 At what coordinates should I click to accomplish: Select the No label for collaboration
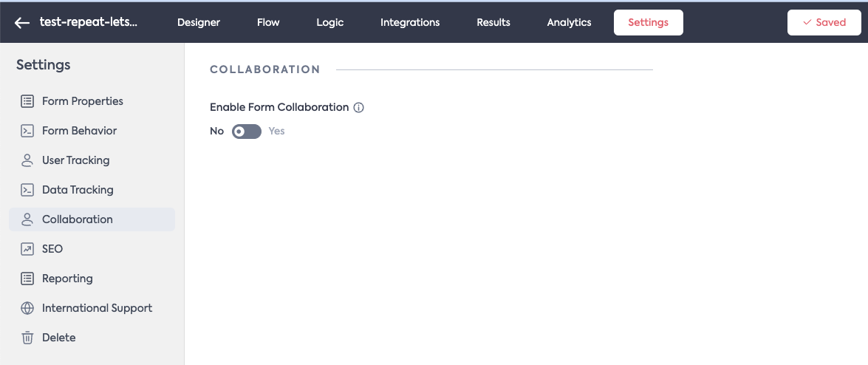tap(216, 132)
